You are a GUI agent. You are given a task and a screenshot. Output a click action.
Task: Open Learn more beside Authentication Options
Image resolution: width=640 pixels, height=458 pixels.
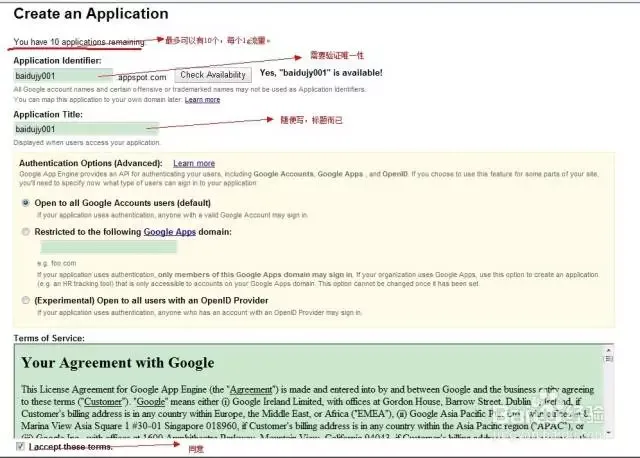[193, 163]
